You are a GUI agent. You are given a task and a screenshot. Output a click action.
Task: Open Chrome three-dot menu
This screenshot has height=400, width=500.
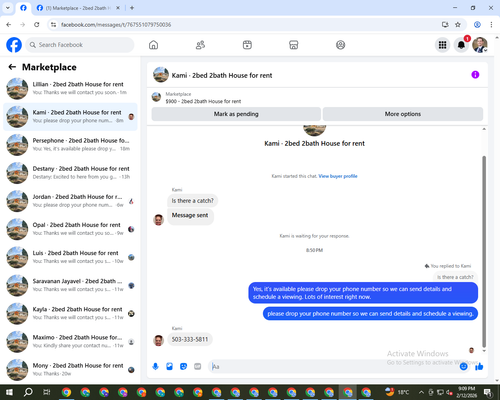pyautogui.click(x=491, y=24)
